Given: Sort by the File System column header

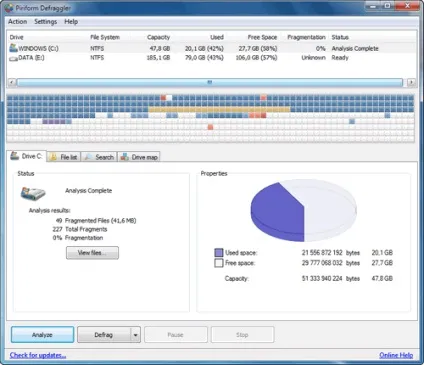Looking at the screenshot, I should (x=105, y=37).
